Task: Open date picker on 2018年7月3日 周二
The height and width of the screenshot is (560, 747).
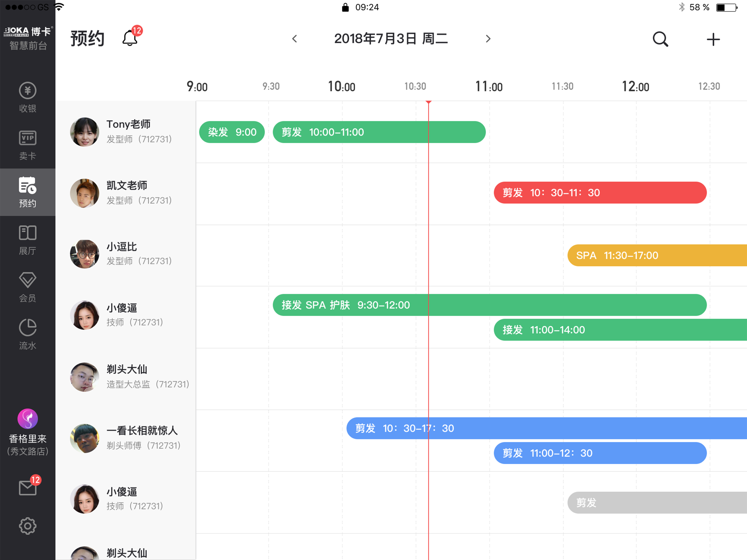Action: (391, 39)
